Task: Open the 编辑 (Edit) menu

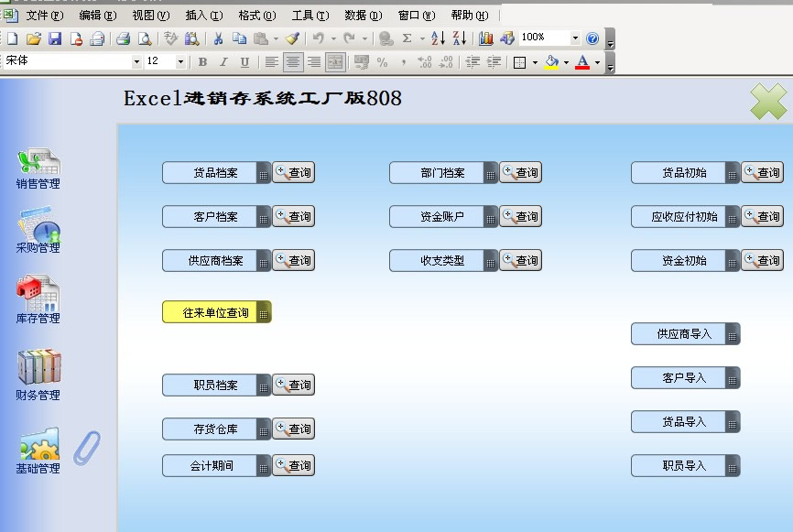Action: click(98, 16)
